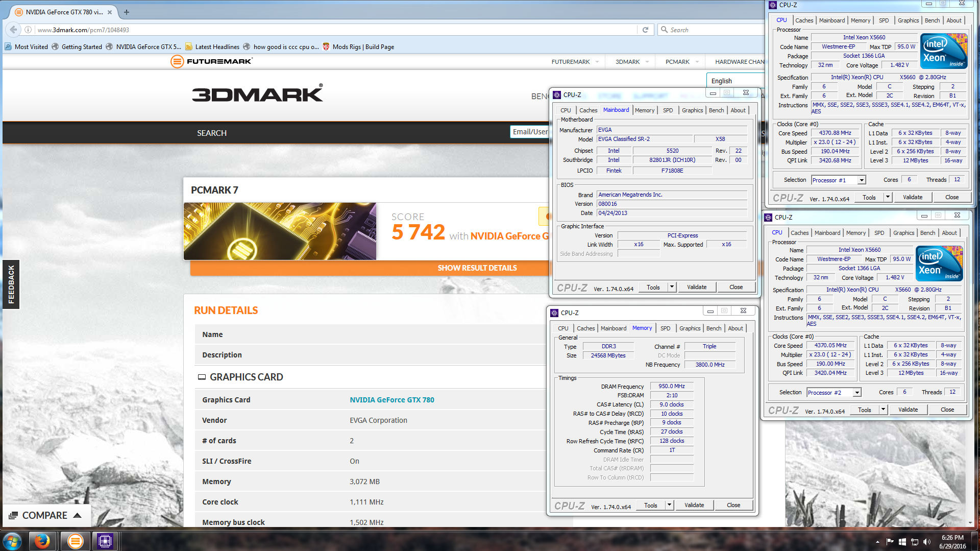980x551 pixels.
Task: Open Processor #2 selection combo box
Action: (834, 392)
